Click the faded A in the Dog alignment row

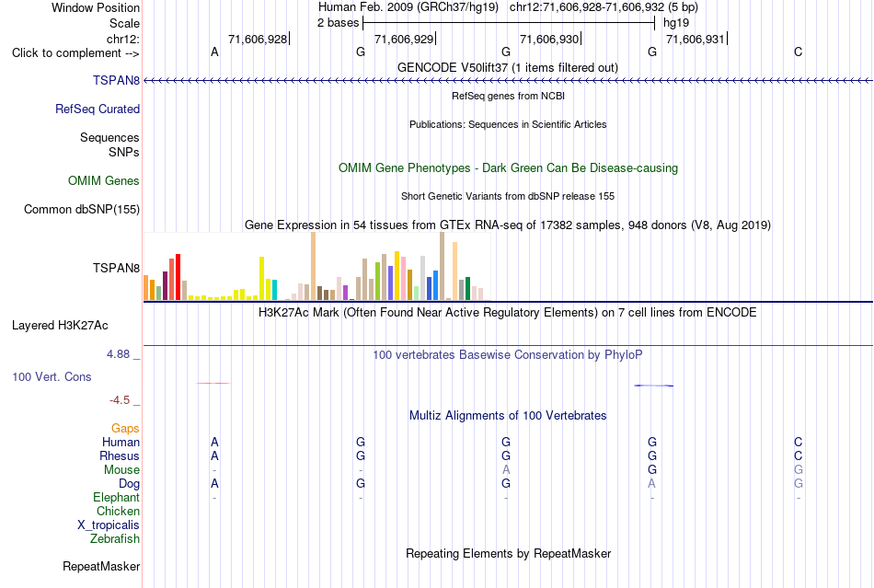click(652, 484)
